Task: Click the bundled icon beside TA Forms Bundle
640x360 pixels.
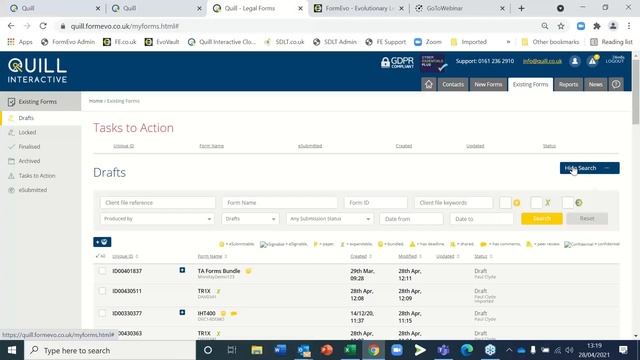Action: click(248, 271)
